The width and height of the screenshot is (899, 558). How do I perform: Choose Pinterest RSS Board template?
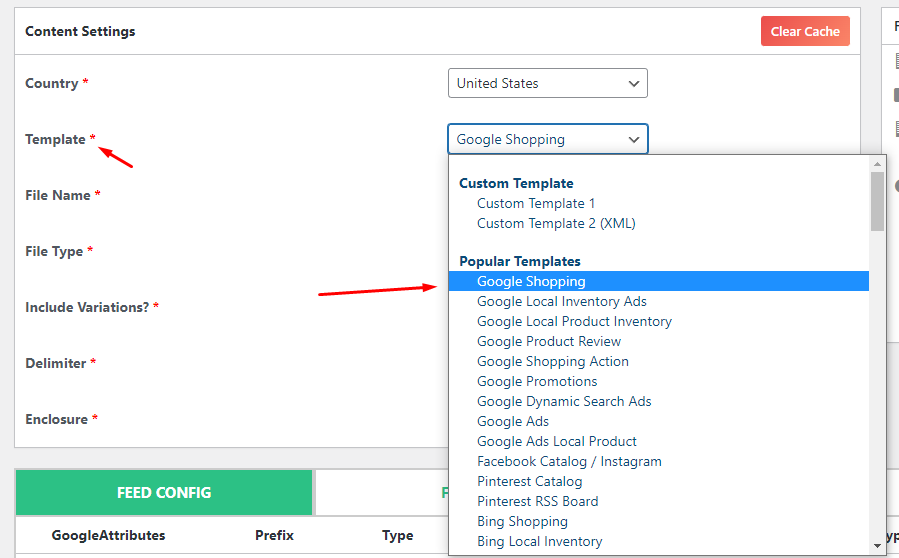(x=537, y=502)
